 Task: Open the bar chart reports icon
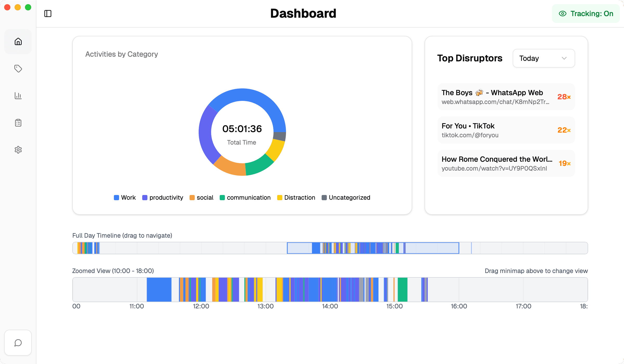pyautogui.click(x=18, y=96)
